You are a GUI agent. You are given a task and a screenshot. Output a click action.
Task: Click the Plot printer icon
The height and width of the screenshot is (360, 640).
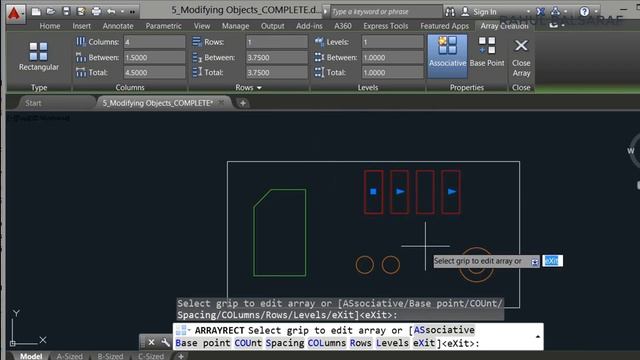click(96, 11)
